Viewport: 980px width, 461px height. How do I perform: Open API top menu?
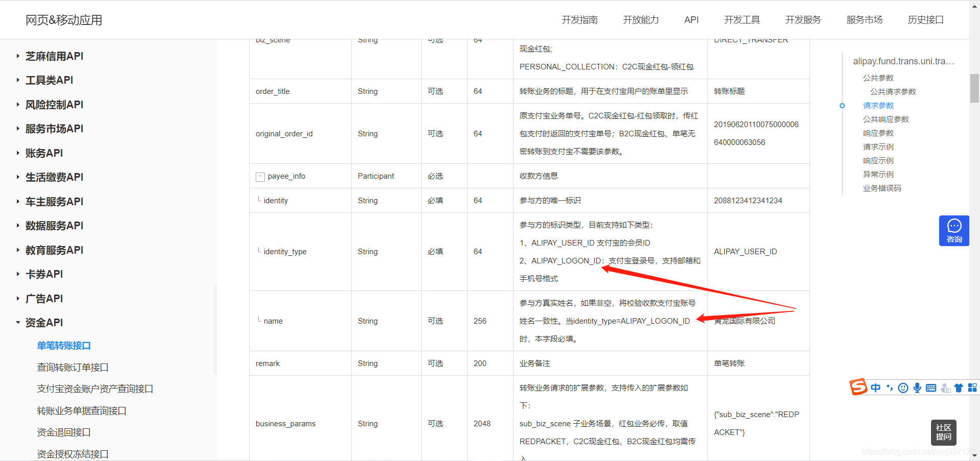[x=691, y=20]
